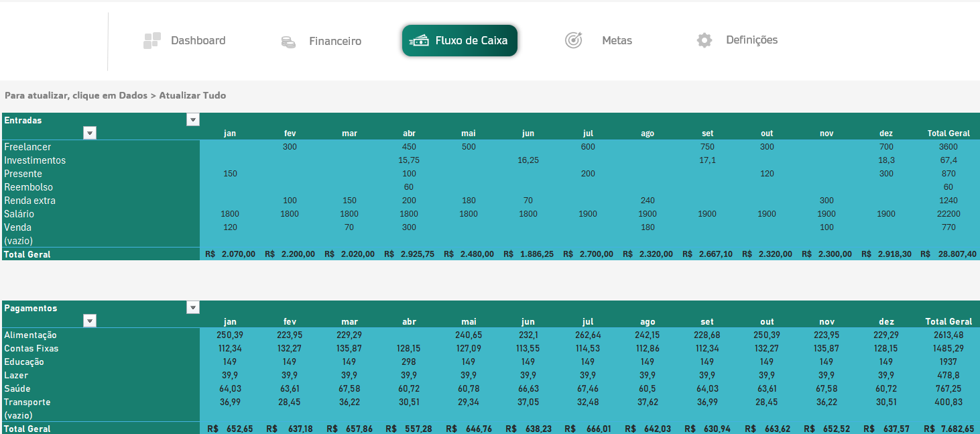980x434 pixels.
Task: Go to the Financeiro tab
Action: pos(334,42)
